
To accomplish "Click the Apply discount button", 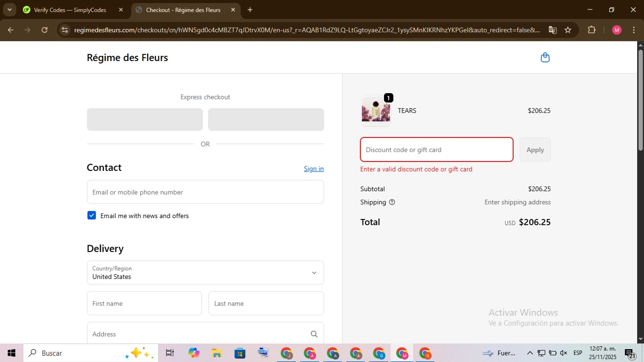I will [x=535, y=149].
